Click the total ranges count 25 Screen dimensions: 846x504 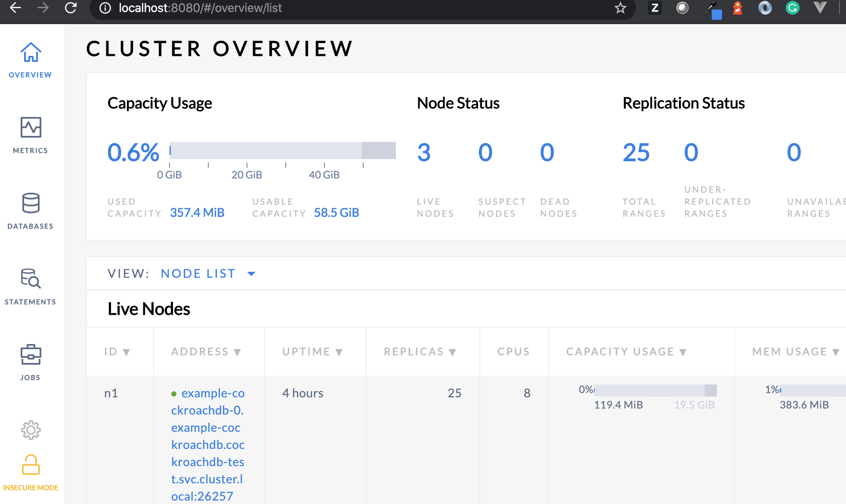pyautogui.click(x=636, y=152)
